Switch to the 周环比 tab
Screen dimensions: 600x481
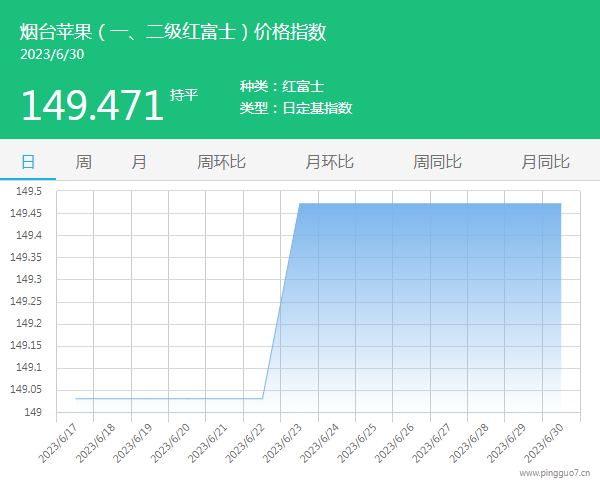(221, 161)
